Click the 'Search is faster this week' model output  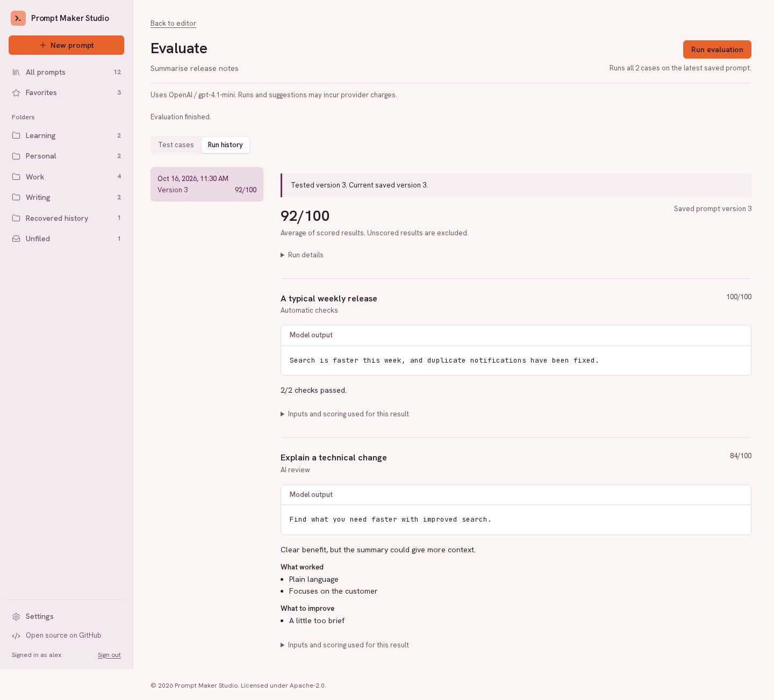(444, 360)
